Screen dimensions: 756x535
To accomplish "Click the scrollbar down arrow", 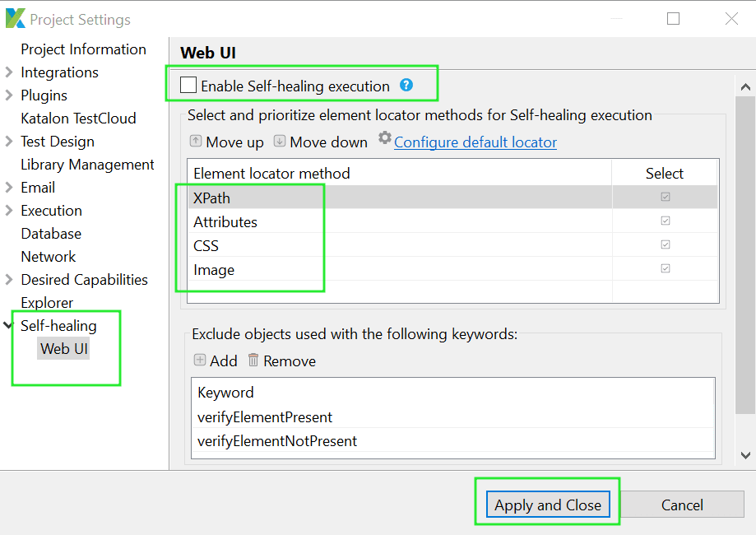I will point(745,455).
